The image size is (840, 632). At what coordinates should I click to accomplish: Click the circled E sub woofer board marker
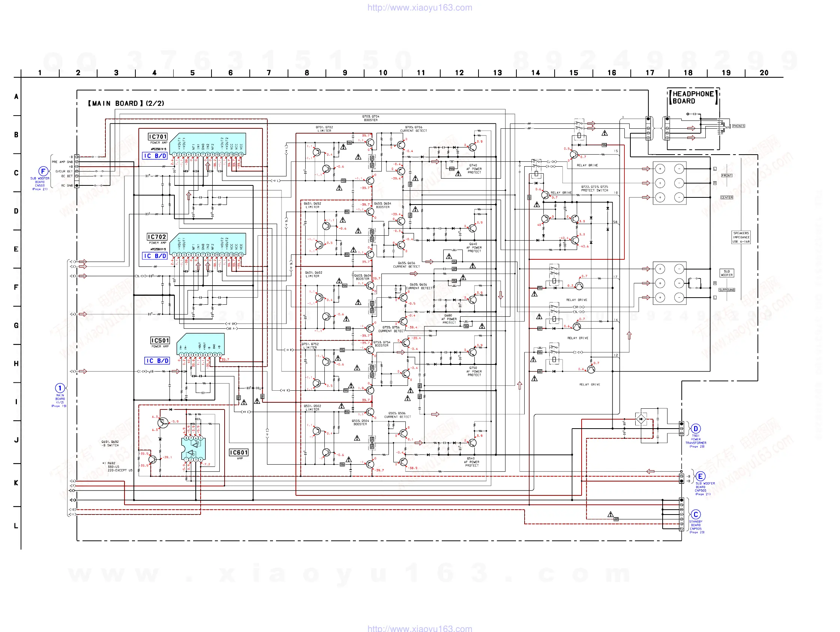[700, 476]
